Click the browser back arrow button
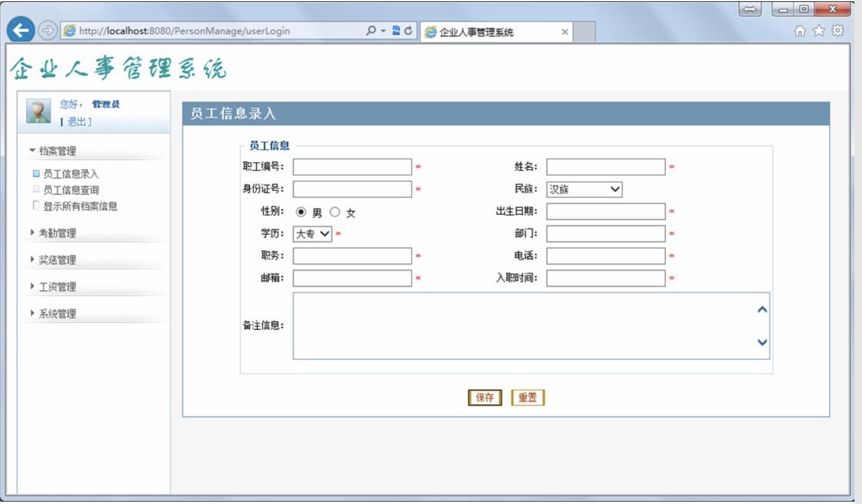862x504 pixels. pos(21,31)
